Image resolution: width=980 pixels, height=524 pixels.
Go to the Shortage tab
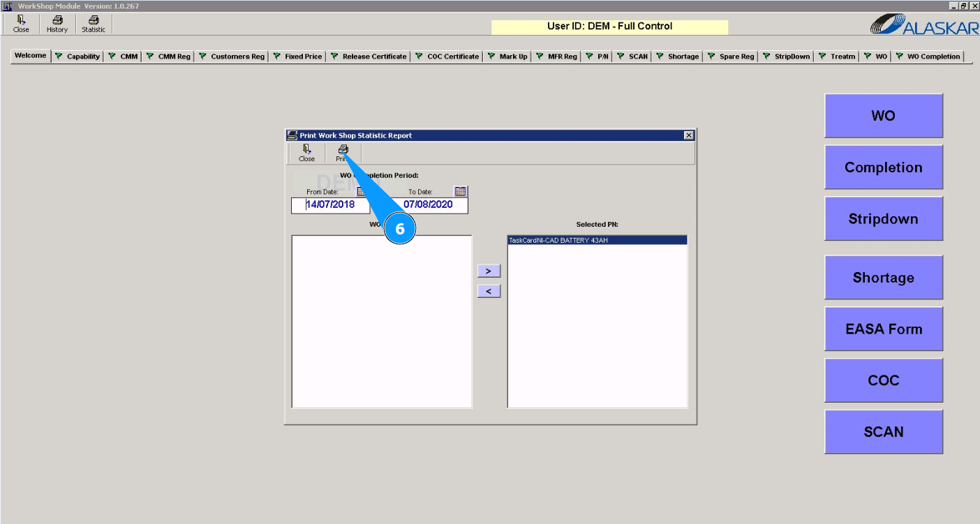click(x=677, y=57)
